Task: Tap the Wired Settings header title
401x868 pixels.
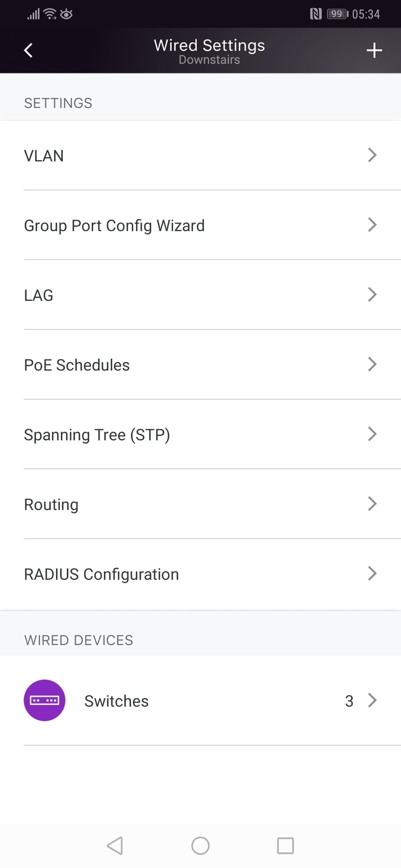Action: pos(209,46)
